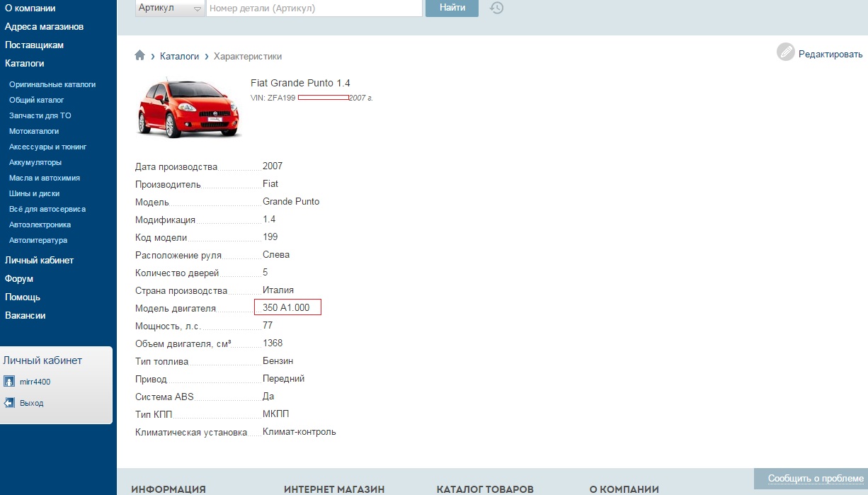Click the Редактировать link

tap(830, 54)
